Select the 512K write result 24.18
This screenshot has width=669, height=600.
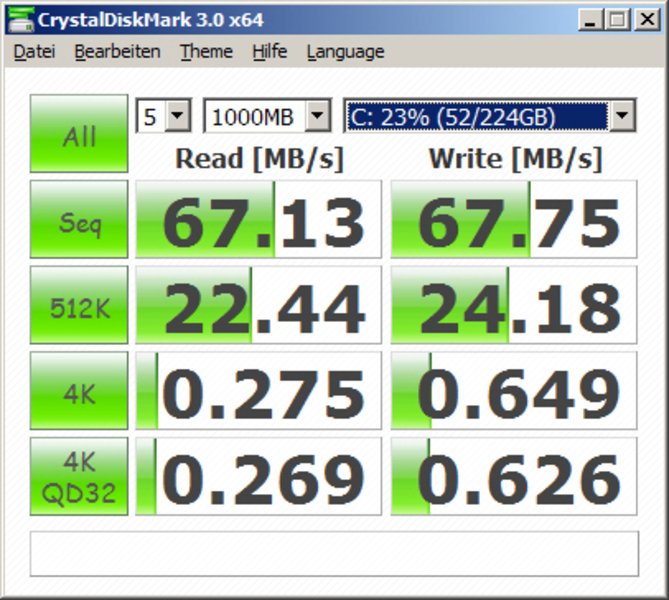coord(514,305)
